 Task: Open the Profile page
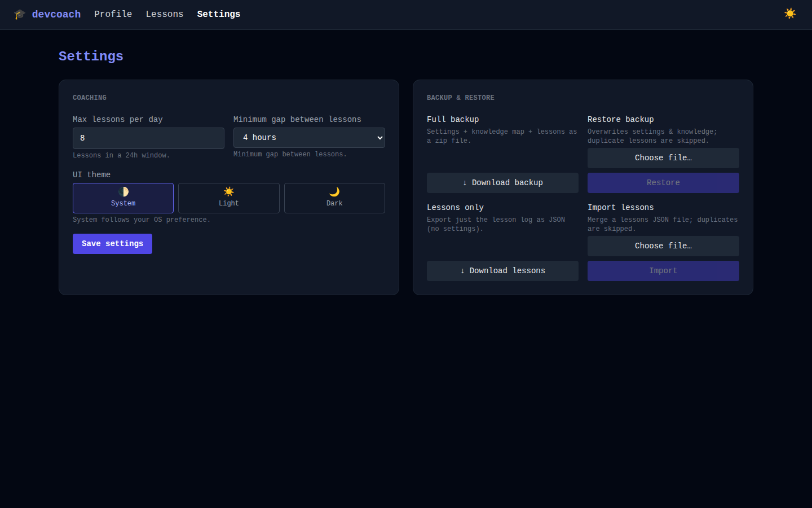113,14
